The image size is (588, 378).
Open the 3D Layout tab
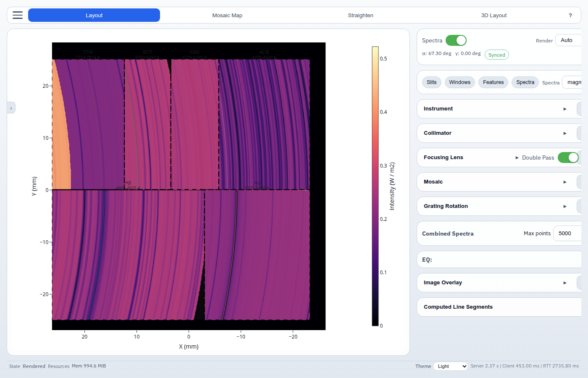[493, 15]
